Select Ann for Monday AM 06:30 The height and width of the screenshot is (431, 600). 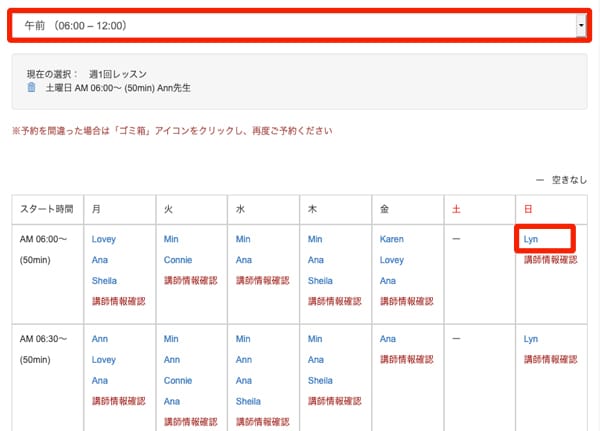99,339
